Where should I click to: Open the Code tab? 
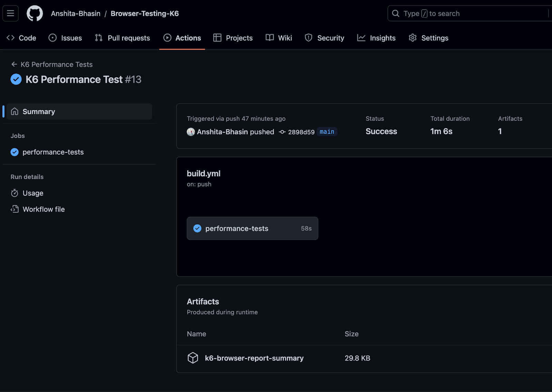(x=21, y=38)
